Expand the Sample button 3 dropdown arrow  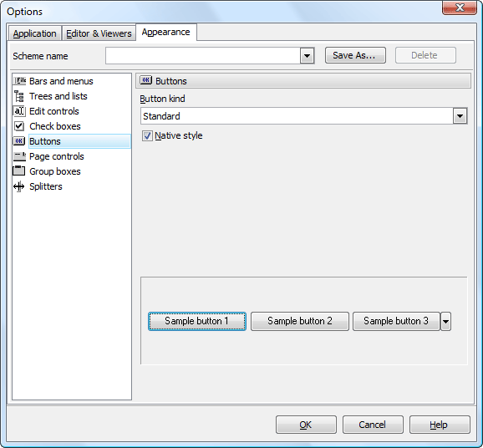(445, 321)
